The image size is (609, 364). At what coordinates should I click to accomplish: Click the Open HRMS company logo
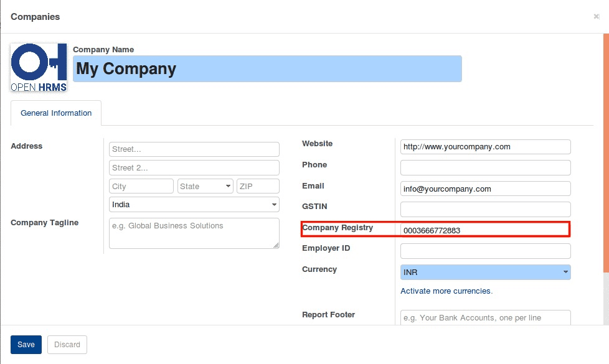[x=37, y=67]
